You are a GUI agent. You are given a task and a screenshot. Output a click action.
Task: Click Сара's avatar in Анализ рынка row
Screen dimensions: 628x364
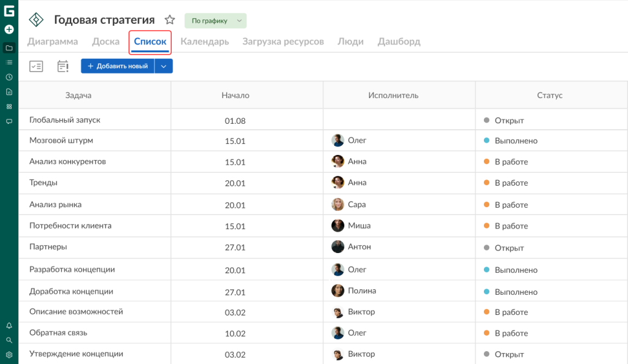click(x=338, y=205)
